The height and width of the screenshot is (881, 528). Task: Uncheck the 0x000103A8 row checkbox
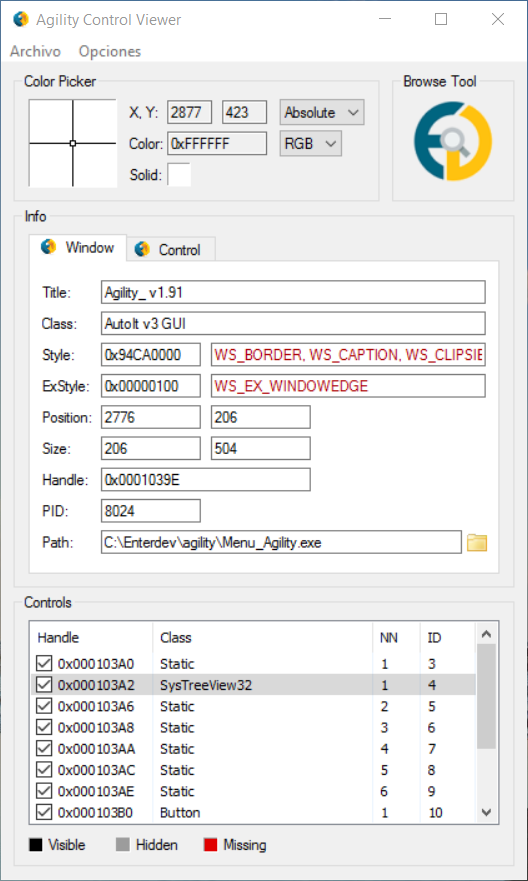coord(44,728)
